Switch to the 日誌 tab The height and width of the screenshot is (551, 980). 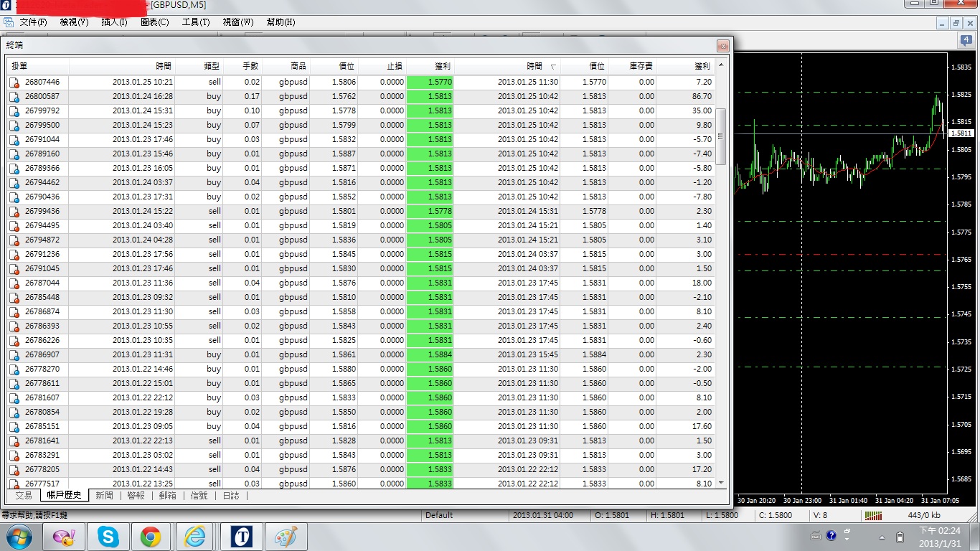[x=231, y=496]
